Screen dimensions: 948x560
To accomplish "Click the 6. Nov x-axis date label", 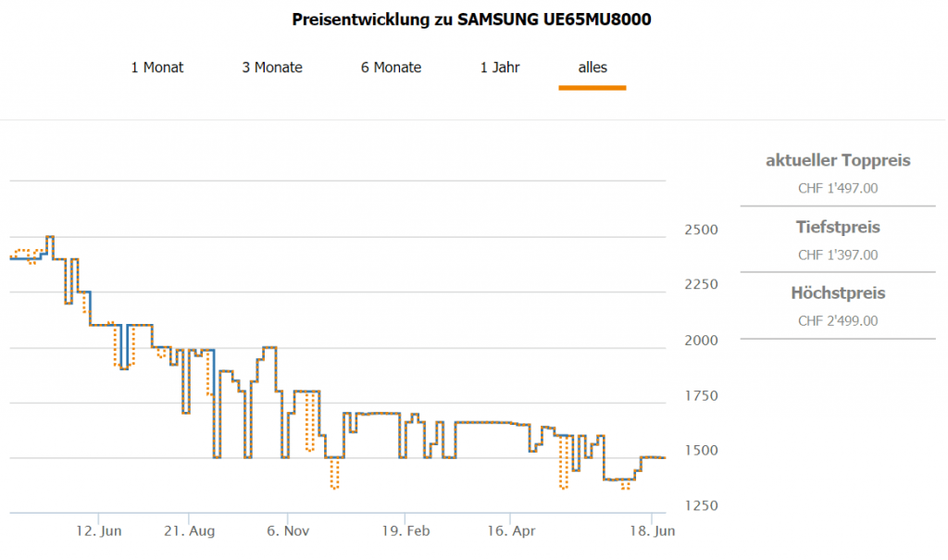I will (x=288, y=531).
